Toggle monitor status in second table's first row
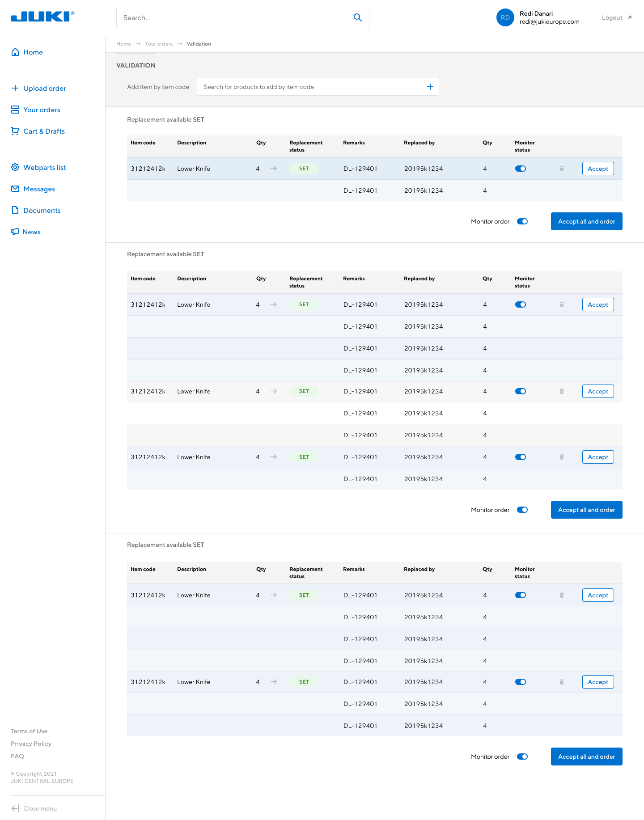 [x=521, y=304]
